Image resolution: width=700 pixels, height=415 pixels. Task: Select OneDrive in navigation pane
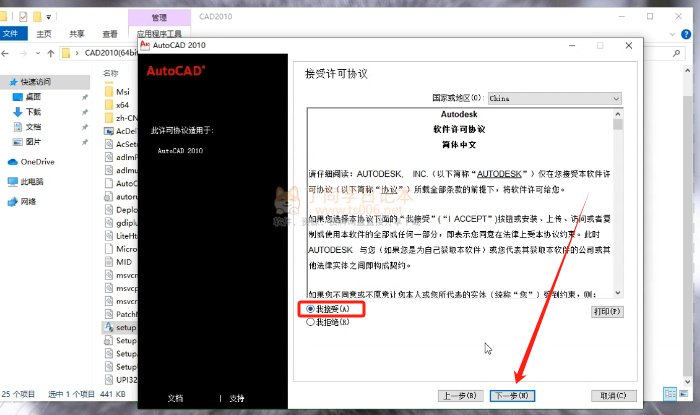click(38, 162)
